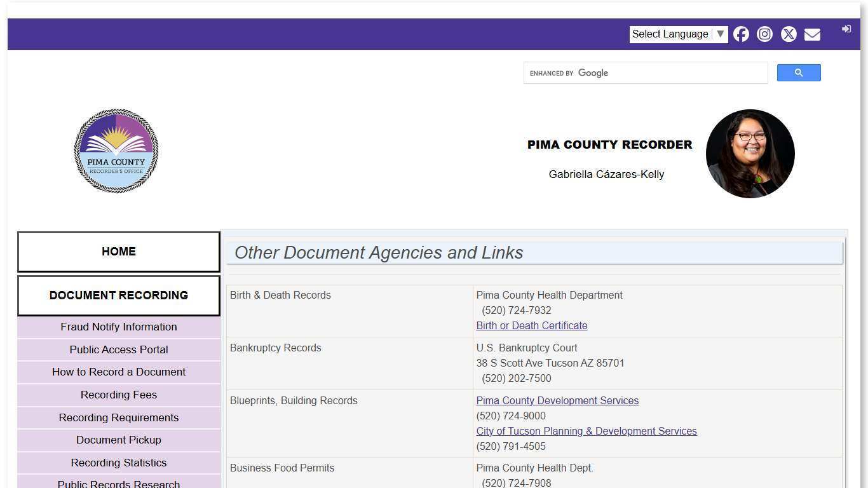Click the email envelope icon
Image resolution: width=868 pixels, height=488 pixels.
tap(812, 34)
